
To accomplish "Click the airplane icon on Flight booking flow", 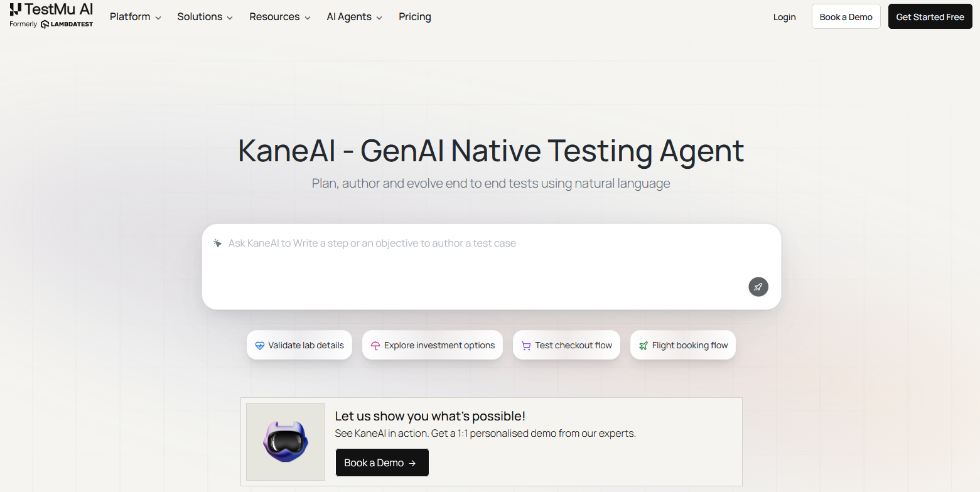I will pyautogui.click(x=643, y=346).
